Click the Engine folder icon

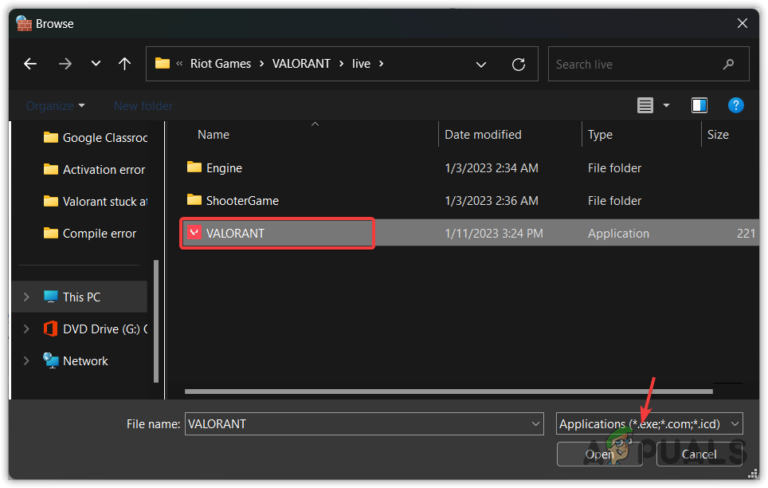(194, 168)
